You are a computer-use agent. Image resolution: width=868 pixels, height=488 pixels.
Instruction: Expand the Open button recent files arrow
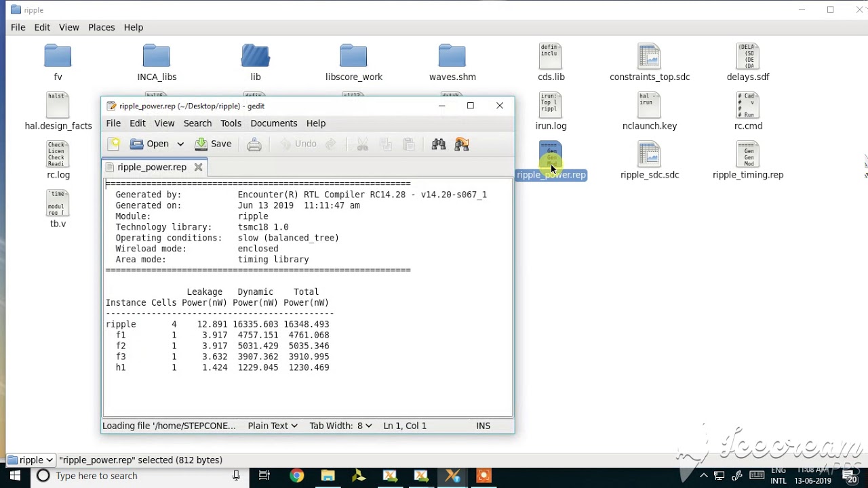[x=180, y=144]
